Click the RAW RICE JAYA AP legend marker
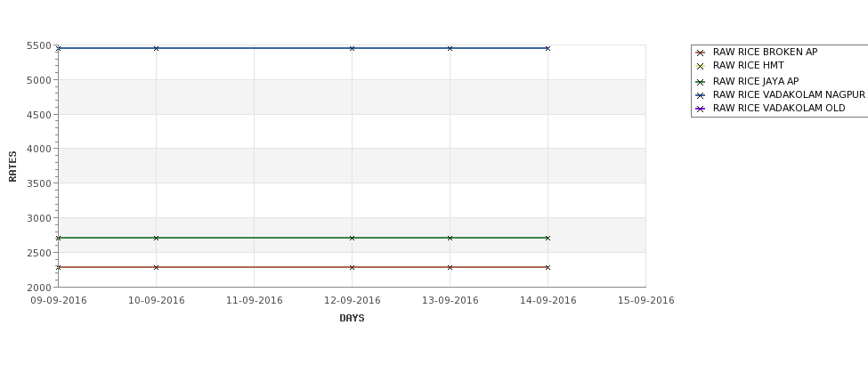The width and height of the screenshot is (868, 382). coord(700,82)
